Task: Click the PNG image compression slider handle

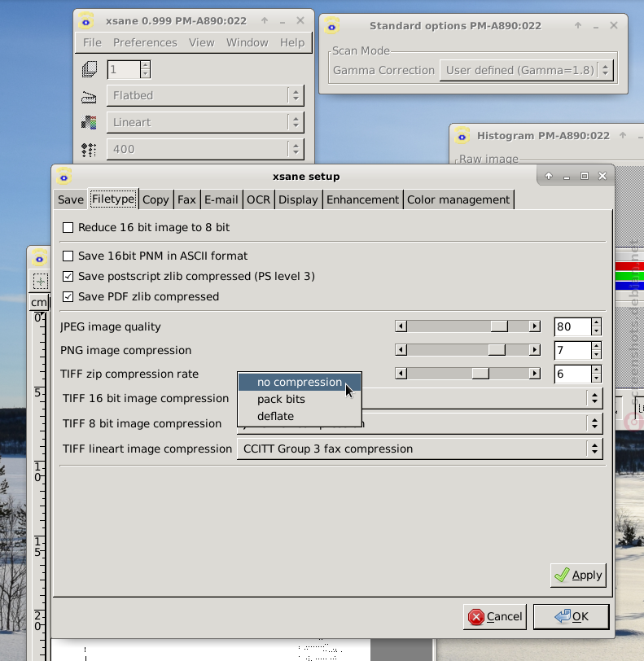Action: [497, 350]
